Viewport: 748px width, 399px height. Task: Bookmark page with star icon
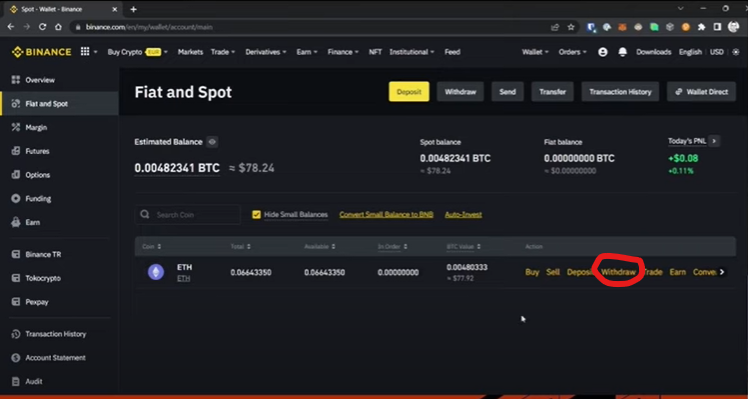(571, 27)
